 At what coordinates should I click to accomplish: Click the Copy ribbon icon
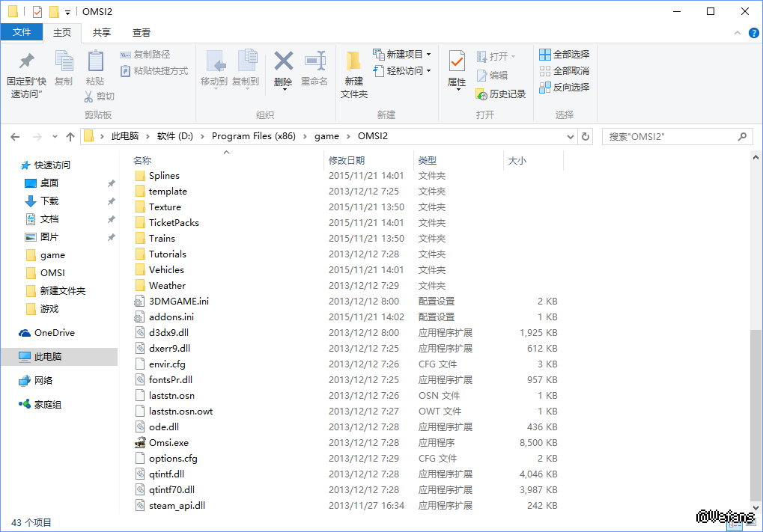pyautogui.click(x=64, y=68)
